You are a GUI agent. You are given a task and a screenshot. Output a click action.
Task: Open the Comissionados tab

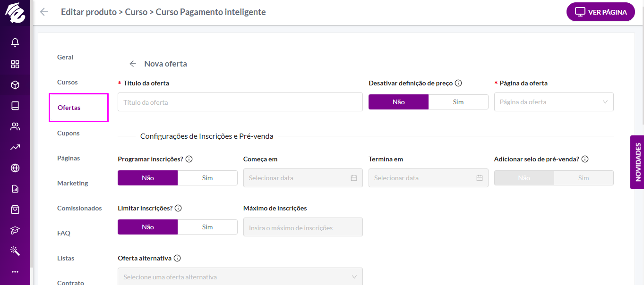pos(79,208)
